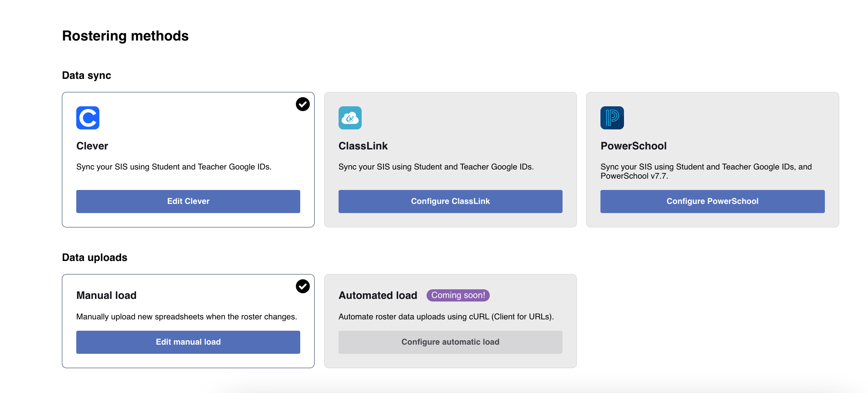The height and width of the screenshot is (393, 868).
Task: Select the PowerSchool card heading
Action: 633,146
